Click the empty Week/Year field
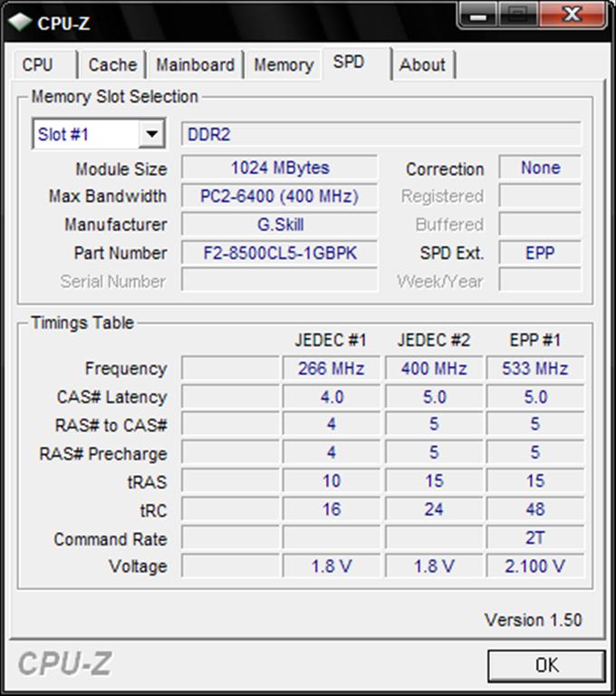 click(540, 280)
